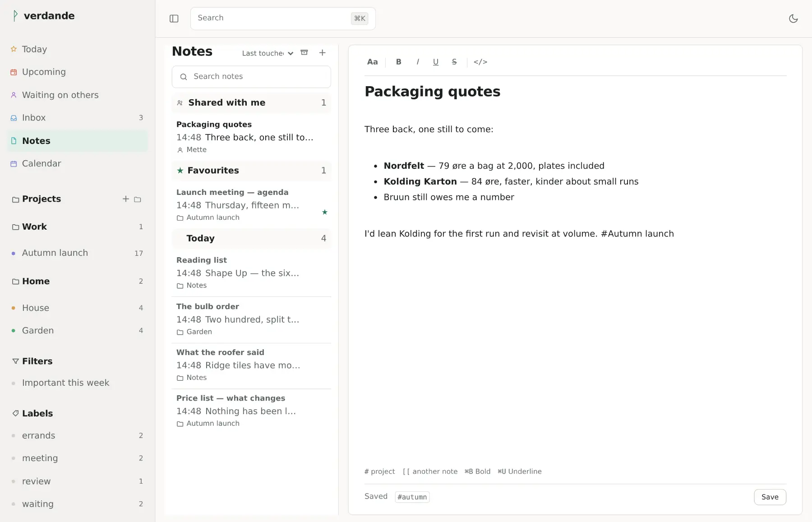Open the notes archive icon
Image resolution: width=812 pixels, height=522 pixels.
pos(304,53)
